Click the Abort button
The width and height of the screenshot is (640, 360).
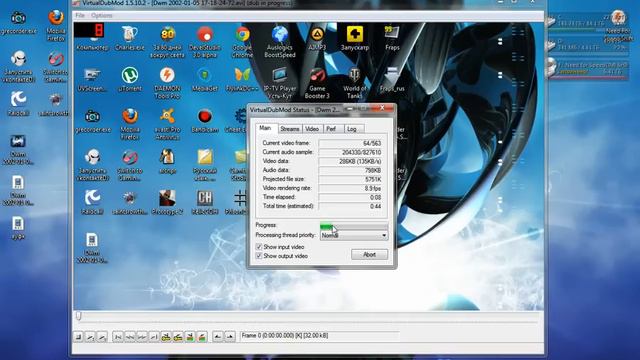[369, 255]
